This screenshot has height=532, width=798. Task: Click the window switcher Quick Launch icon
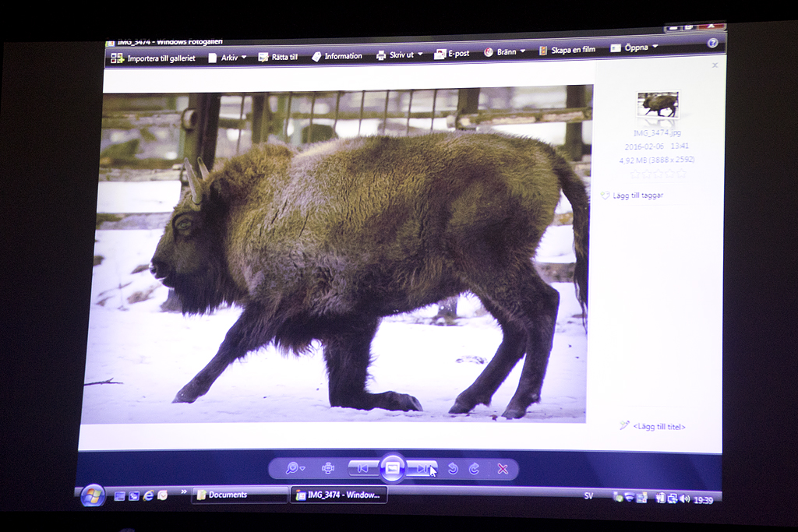[x=134, y=496]
